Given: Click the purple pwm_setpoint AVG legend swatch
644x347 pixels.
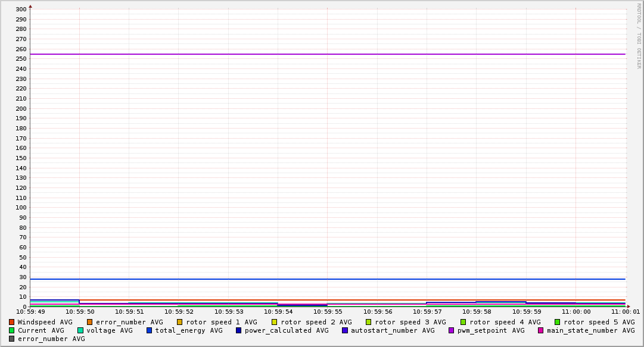Looking at the screenshot, I should click(451, 330).
